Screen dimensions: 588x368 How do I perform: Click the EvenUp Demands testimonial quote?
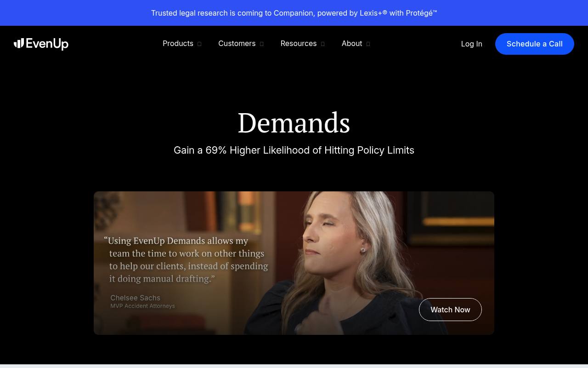186,259
